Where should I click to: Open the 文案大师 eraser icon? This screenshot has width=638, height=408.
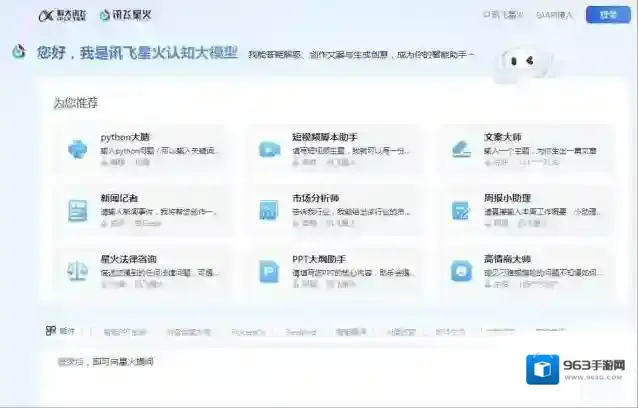(461, 149)
